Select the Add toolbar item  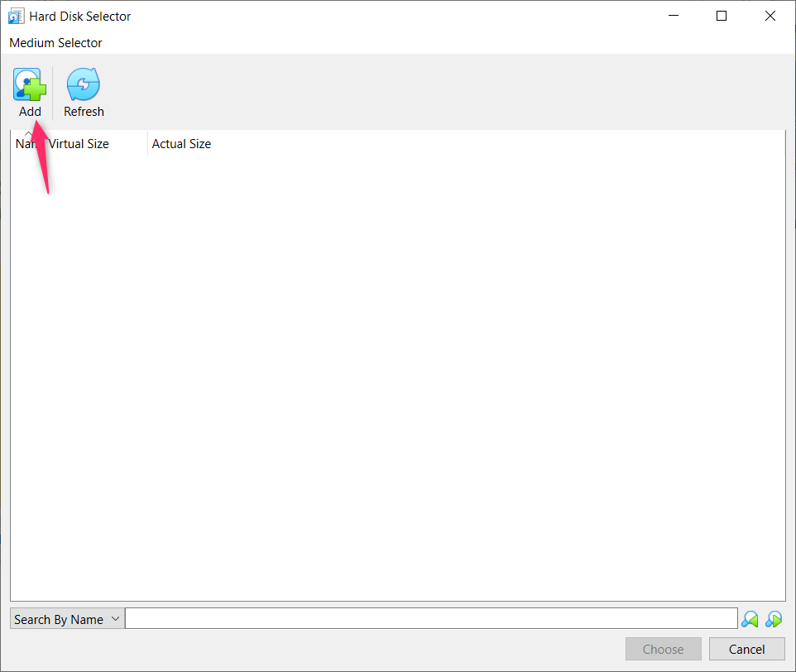(x=29, y=91)
